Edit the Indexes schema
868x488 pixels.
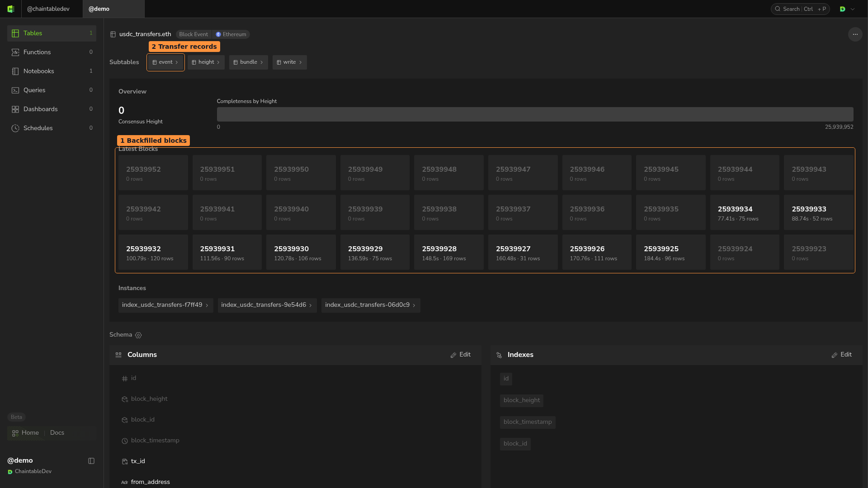pyautogui.click(x=842, y=355)
